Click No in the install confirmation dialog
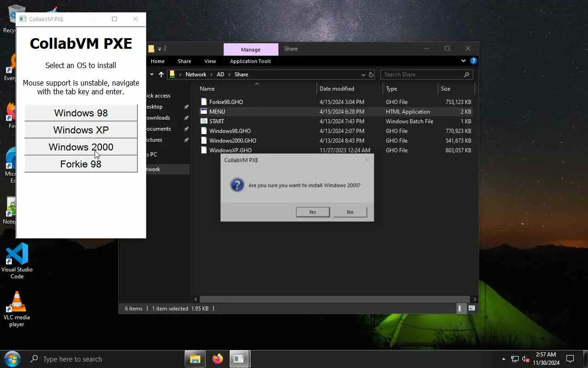 (x=350, y=212)
